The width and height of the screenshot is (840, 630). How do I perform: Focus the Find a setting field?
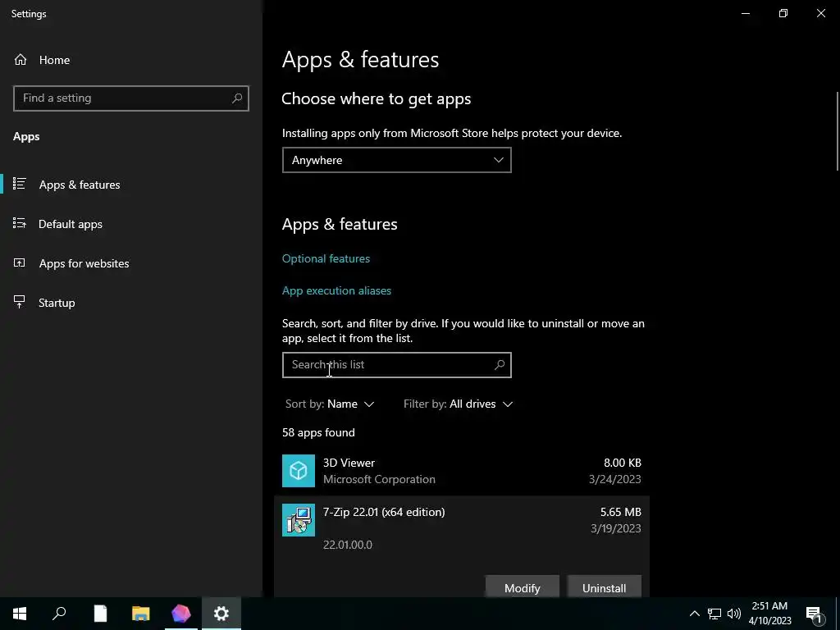[x=130, y=98]
